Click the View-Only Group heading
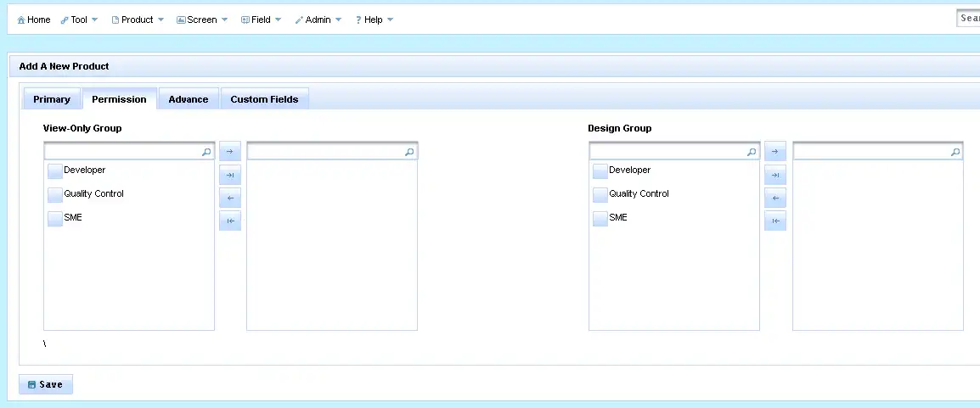980x408 pixels. [x=82, y=129]
